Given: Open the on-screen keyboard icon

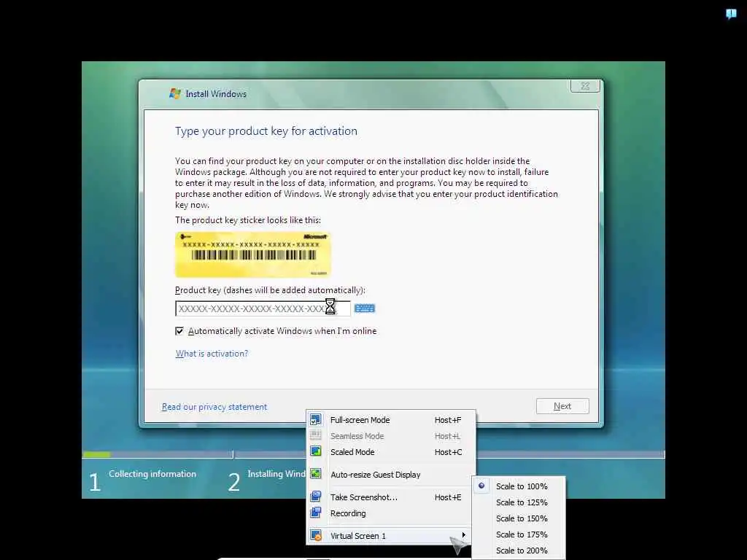Looking at the screenshot, I should pos(365,308).
